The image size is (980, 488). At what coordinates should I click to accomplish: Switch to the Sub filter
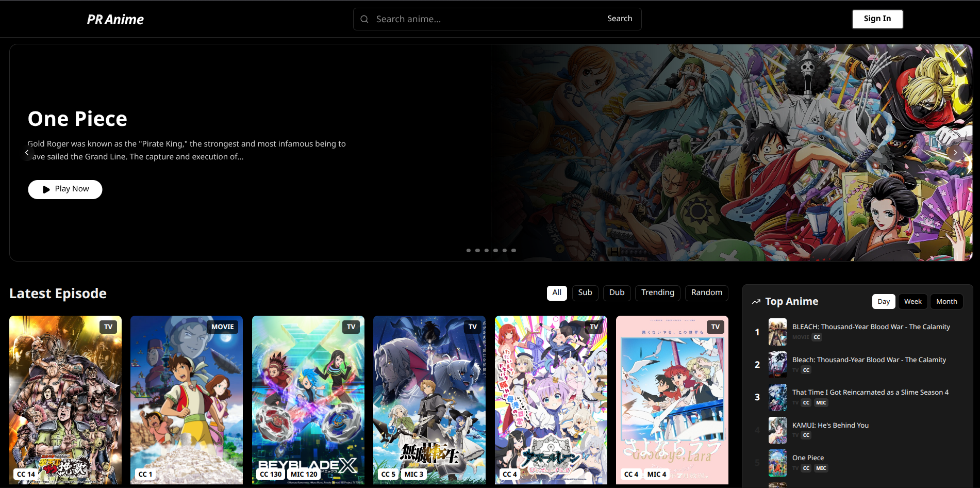pos(585,292)
